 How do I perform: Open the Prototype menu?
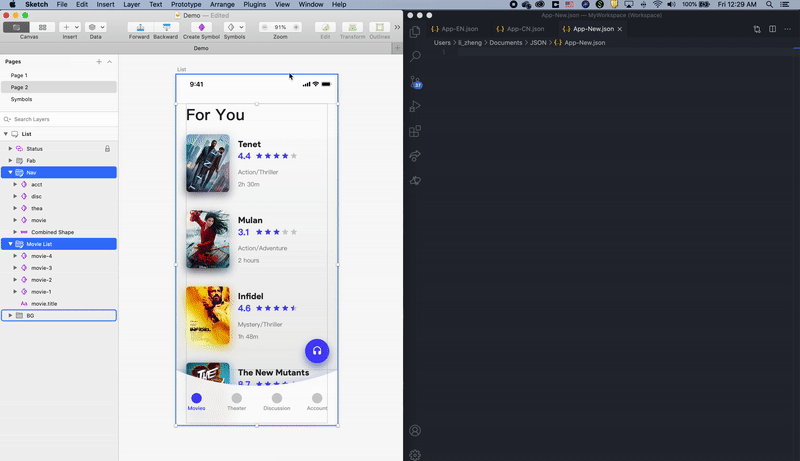pos(186,5)
